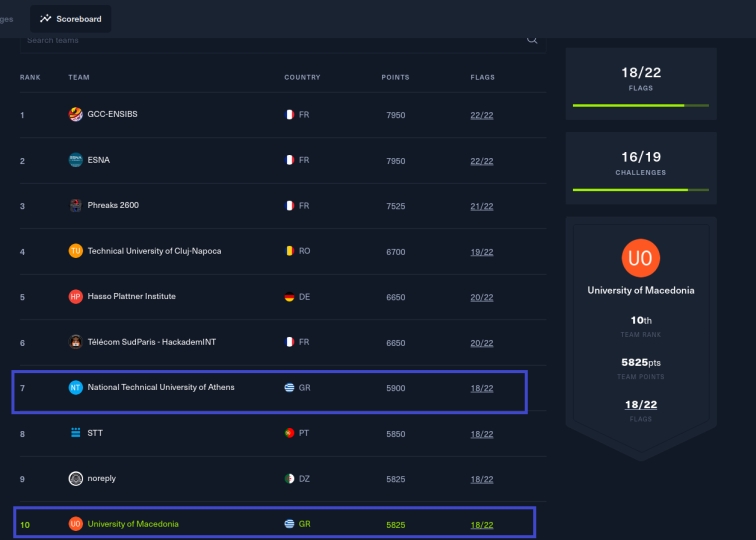
Task: Open Cluj-Napoca 19/22 flags link
Action: 482,252
